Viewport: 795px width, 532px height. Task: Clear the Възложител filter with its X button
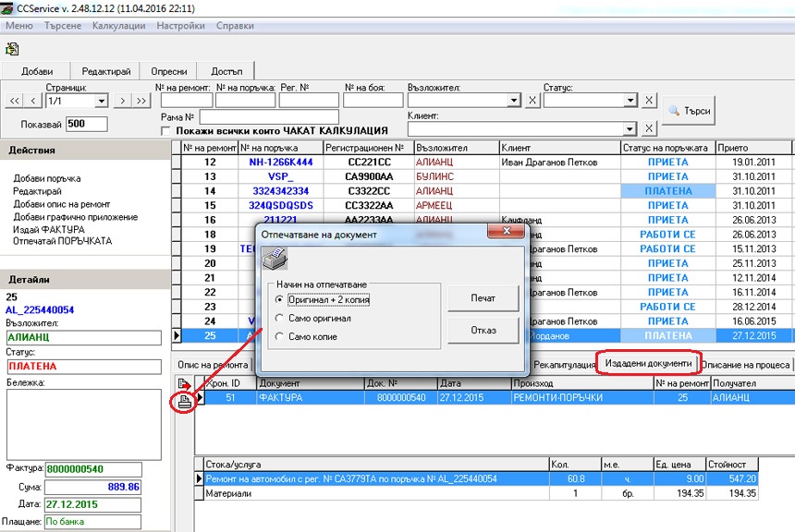click(x=532, y=101)
